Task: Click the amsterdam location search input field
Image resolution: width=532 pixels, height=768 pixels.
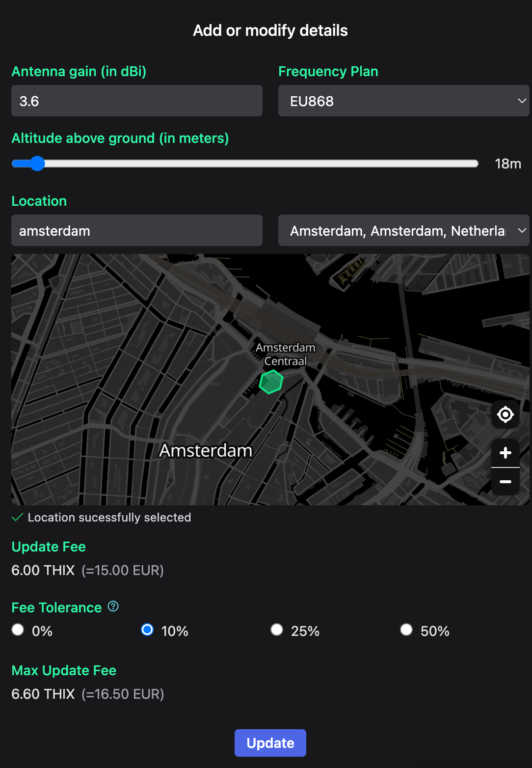Action: pos(136,230)
